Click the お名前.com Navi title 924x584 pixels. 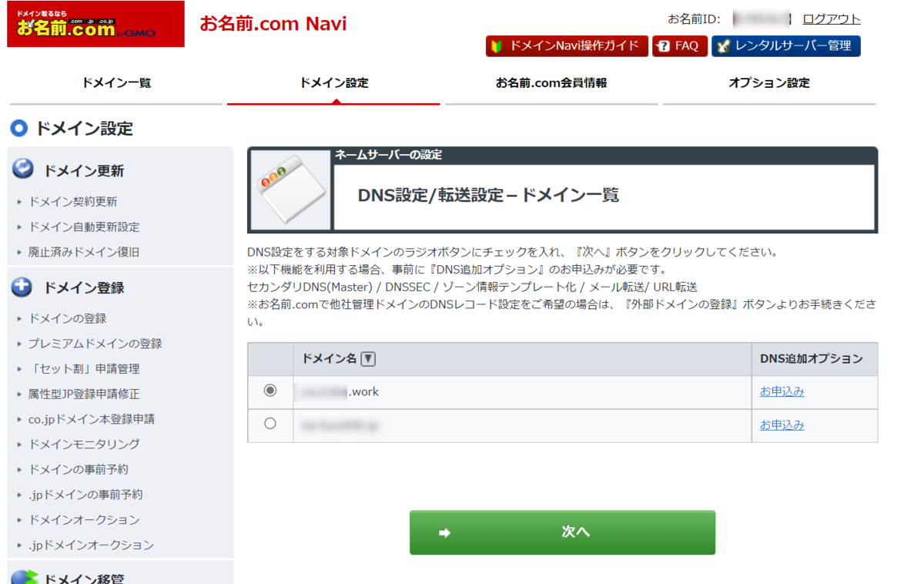coord(273,24)
